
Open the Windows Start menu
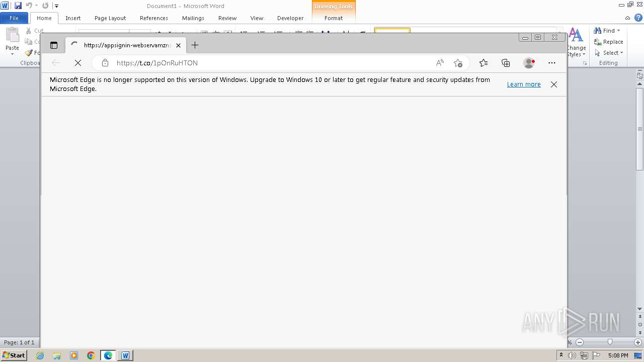[14, 355]
